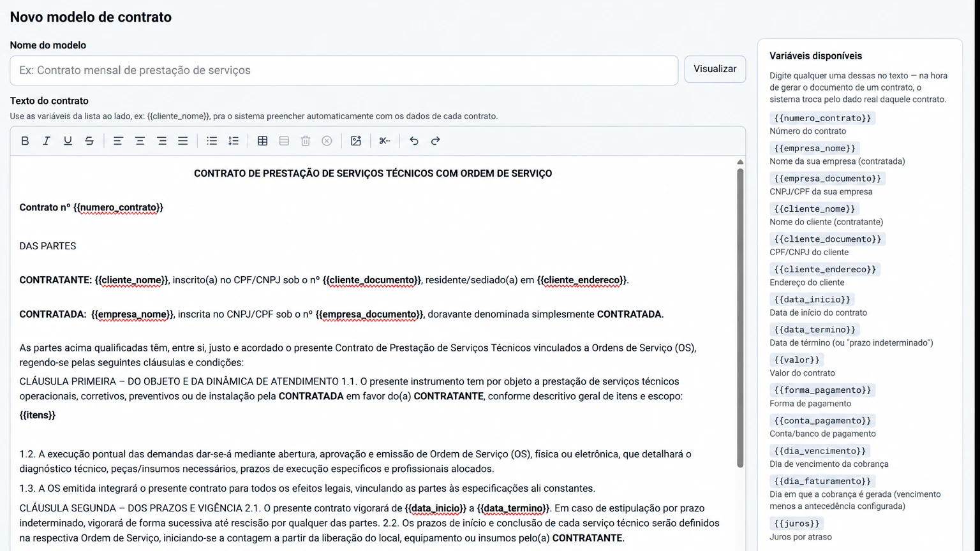Screen dimensions: 980x551
Task: Click the {{juros}} variable chip
Action: point(797,524)
